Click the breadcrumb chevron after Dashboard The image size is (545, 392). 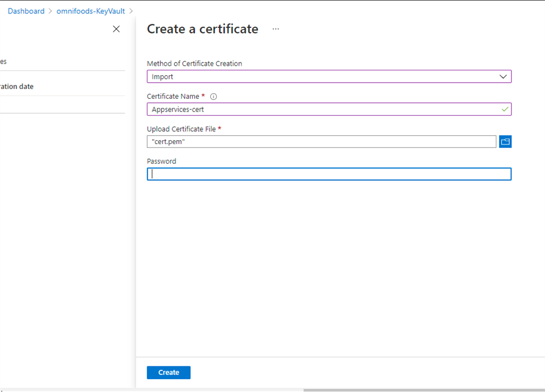tap(50, 11)
